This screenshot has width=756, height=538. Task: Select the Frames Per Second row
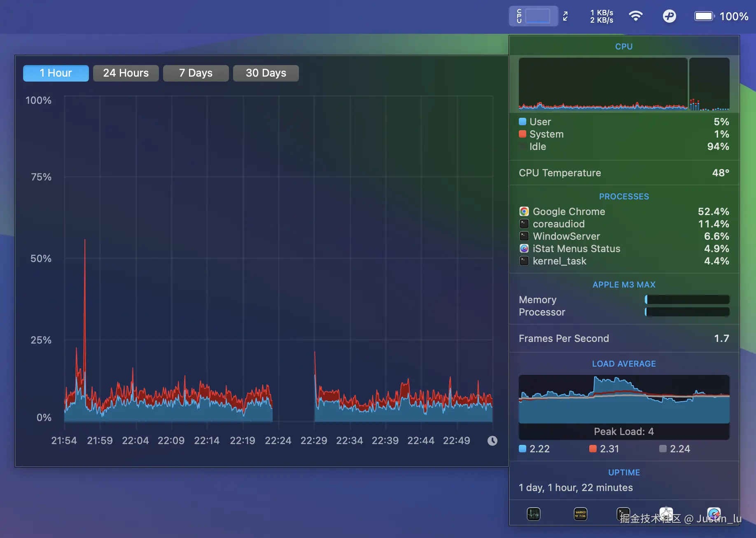(624, 339)
